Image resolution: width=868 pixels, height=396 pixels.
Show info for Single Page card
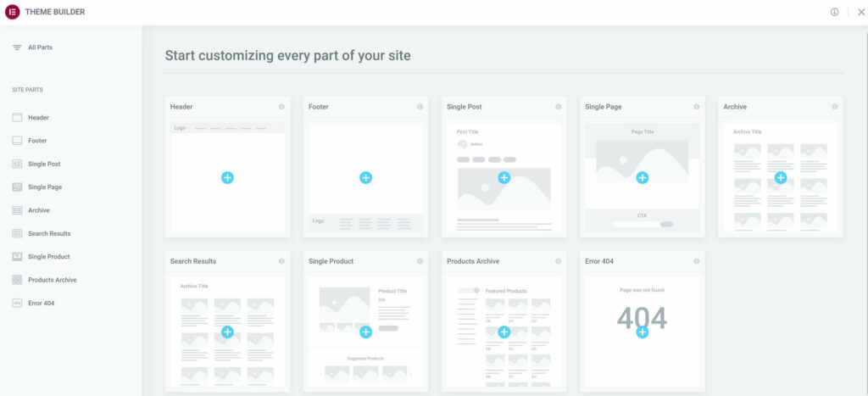697,107
